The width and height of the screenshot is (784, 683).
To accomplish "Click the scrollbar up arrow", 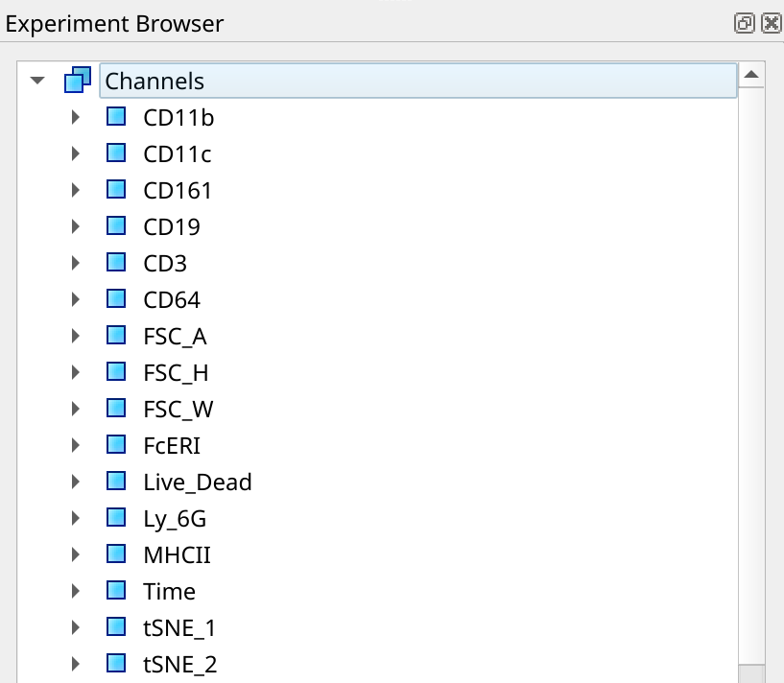I will [751, 75].
